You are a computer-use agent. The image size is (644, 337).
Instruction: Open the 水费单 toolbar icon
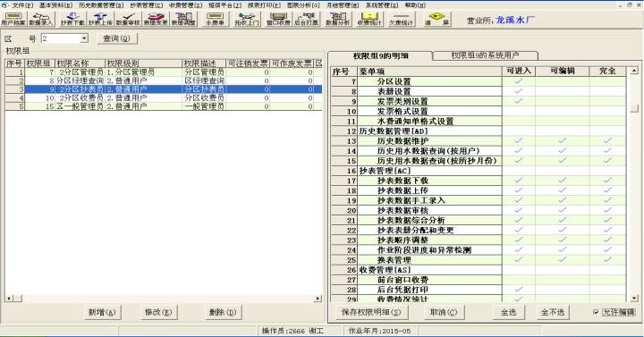[215, 20]
